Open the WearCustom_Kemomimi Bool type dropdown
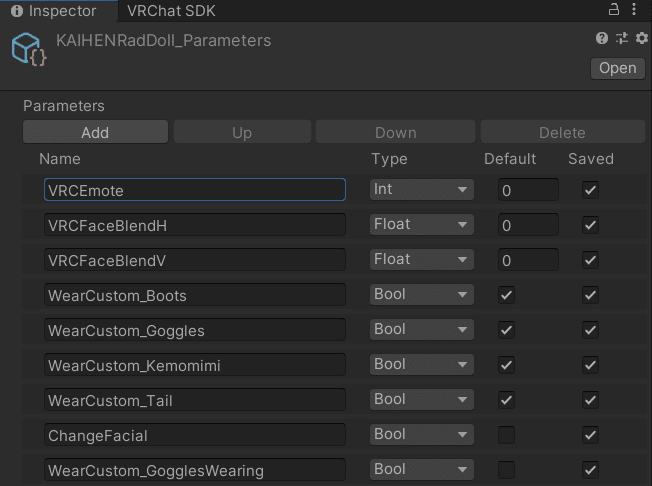Image resolution: width=652 pixels, height=486 pixels. (x=422, y=364)
